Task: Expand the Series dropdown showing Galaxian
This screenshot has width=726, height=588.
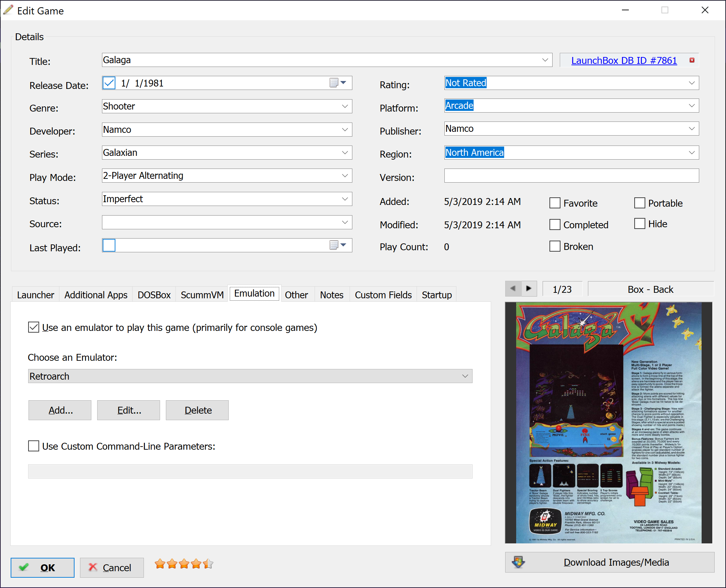Action: pyautogui.click(x=345, y=153)
